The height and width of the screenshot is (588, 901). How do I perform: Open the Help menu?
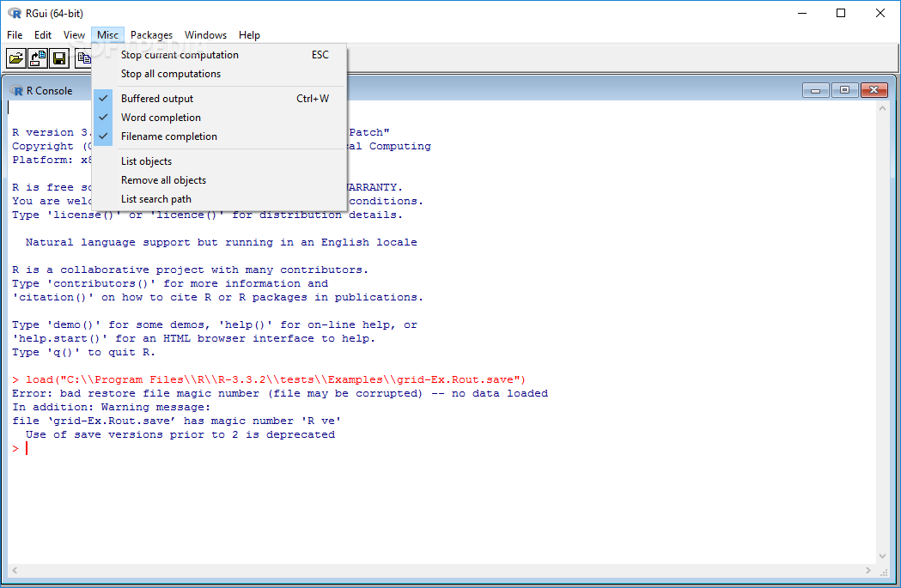click(249, 35)
